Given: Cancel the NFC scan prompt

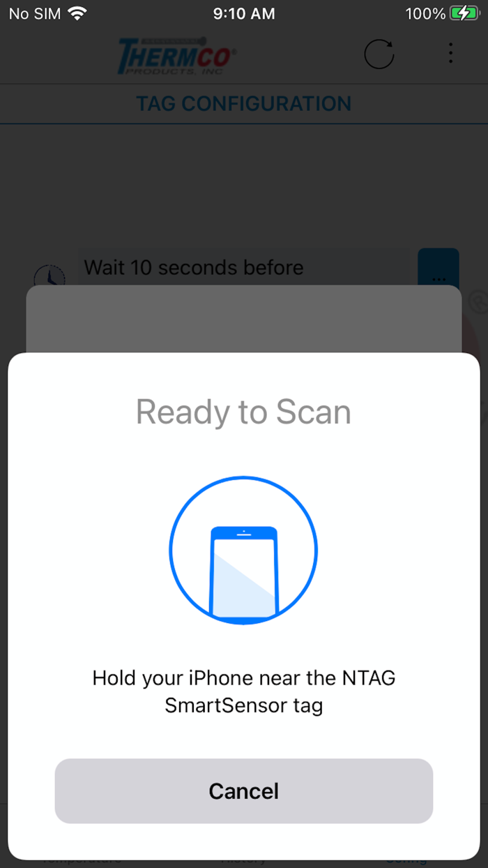Looking at the screenshot, I should pyautogui.click(x=244, y=791).
